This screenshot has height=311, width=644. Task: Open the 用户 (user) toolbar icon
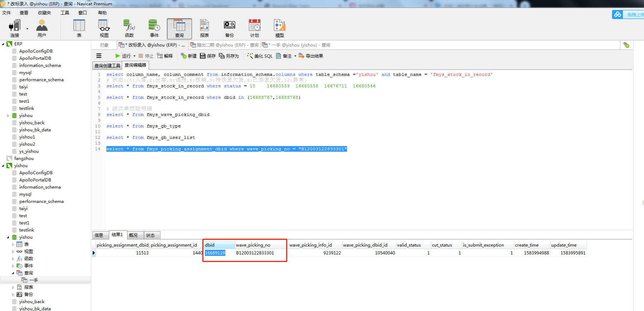click(42, 29)
